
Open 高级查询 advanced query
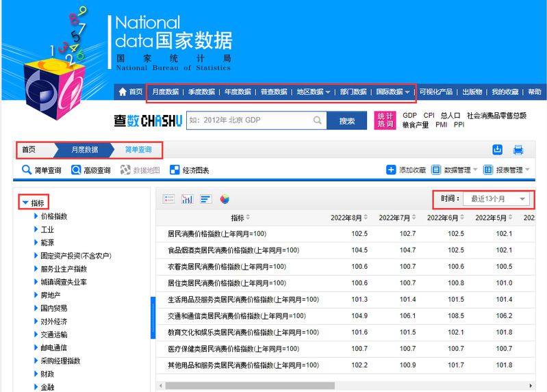click(91, 170)
